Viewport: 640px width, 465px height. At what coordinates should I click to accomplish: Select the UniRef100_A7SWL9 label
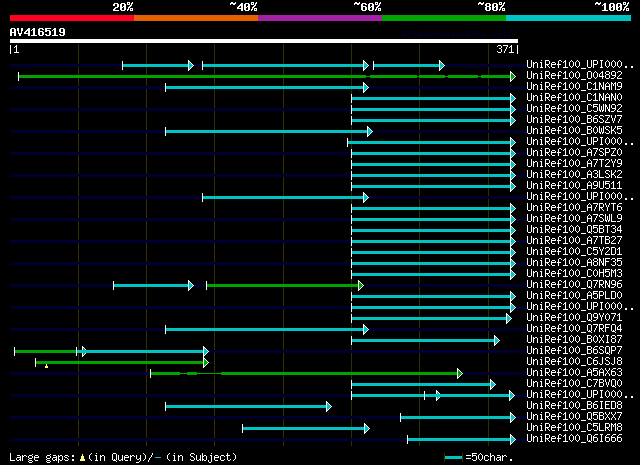574,218
